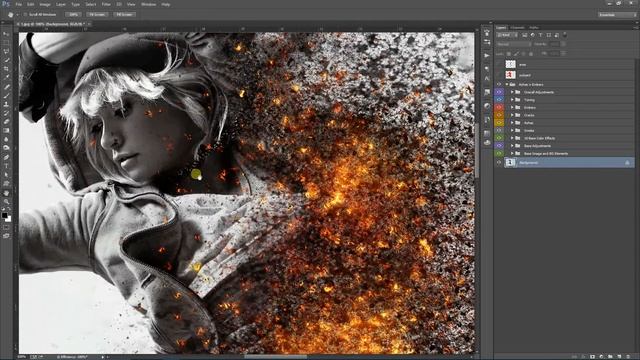Select the Move tool
This screenshot has width=640, height=360.
coord(6,34)
